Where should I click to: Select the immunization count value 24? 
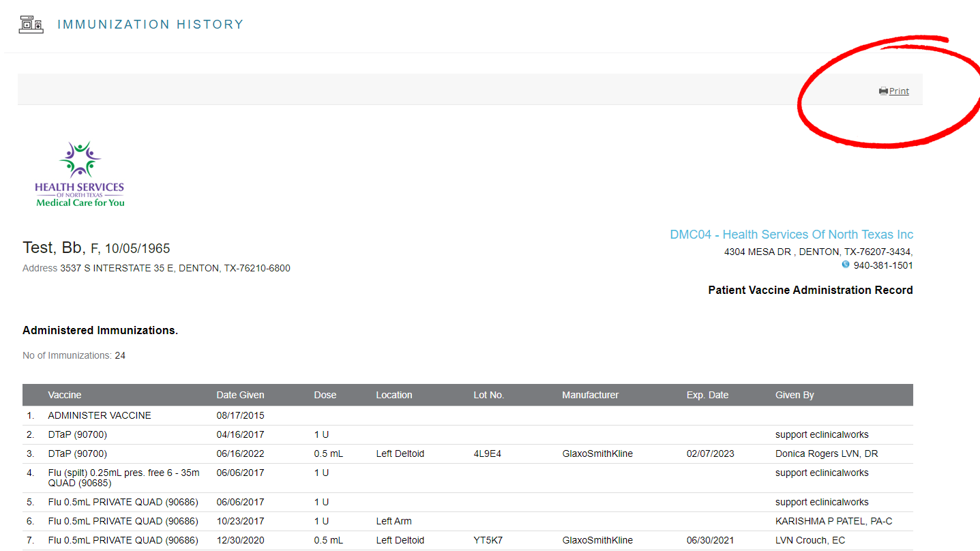[x=120, y=355]
